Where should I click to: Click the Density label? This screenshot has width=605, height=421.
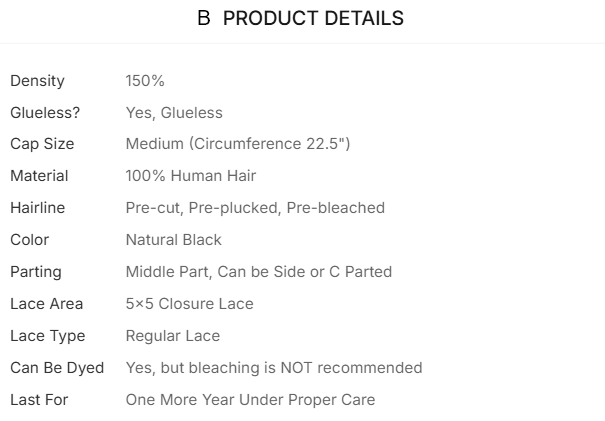tap(37, 80)
